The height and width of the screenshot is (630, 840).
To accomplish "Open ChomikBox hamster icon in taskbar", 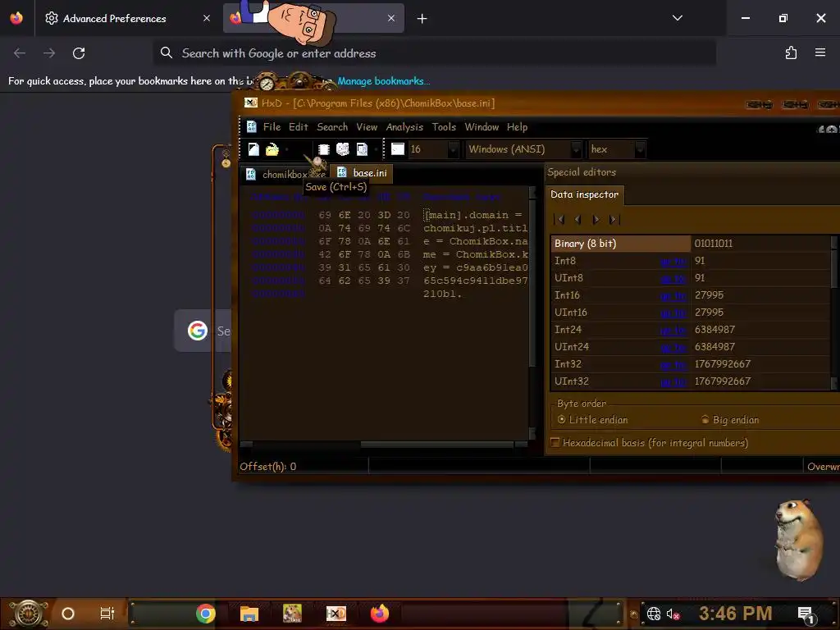I will 293,614.
